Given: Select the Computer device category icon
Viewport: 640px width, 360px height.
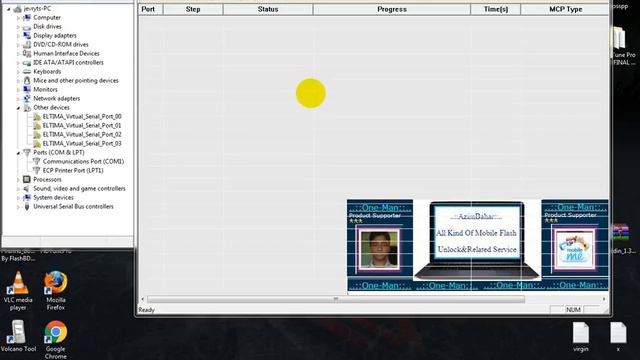Looking at the screenshot, I should pos(27,18).
